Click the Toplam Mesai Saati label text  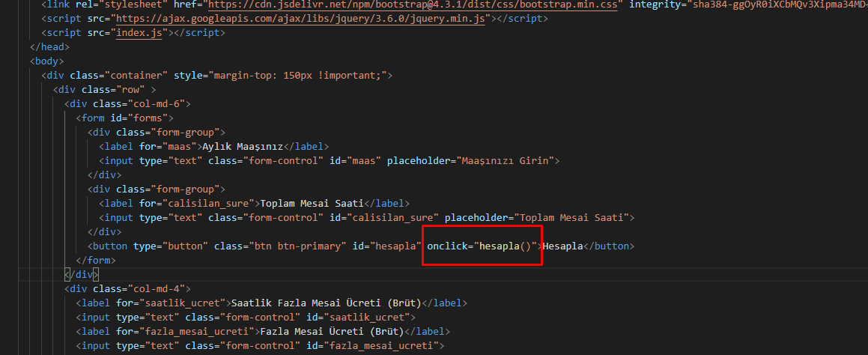coord(312,204)
